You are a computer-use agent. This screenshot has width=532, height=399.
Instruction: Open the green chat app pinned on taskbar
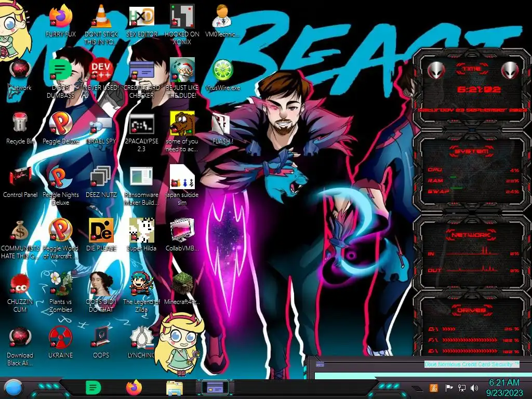tap(93, 388)
